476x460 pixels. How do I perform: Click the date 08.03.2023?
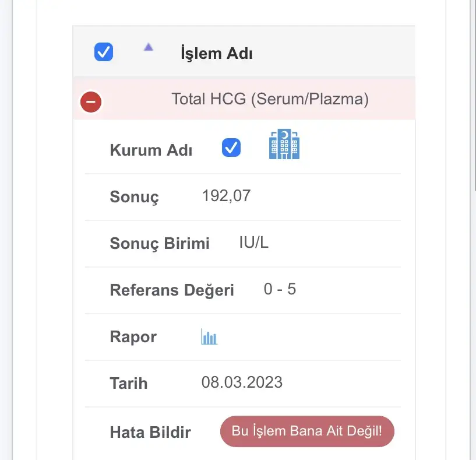tap(242, 382)
